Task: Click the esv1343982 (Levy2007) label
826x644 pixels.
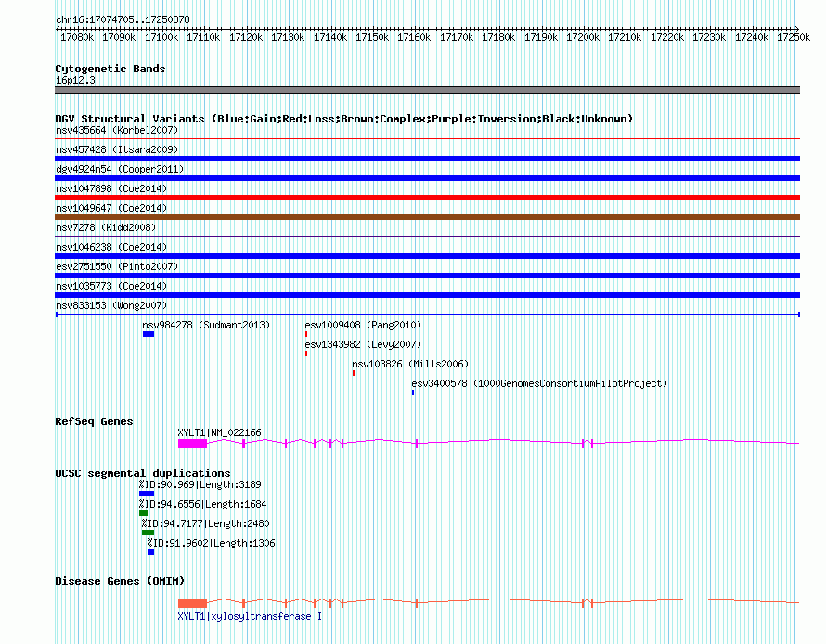Action: tap(363, 344)
